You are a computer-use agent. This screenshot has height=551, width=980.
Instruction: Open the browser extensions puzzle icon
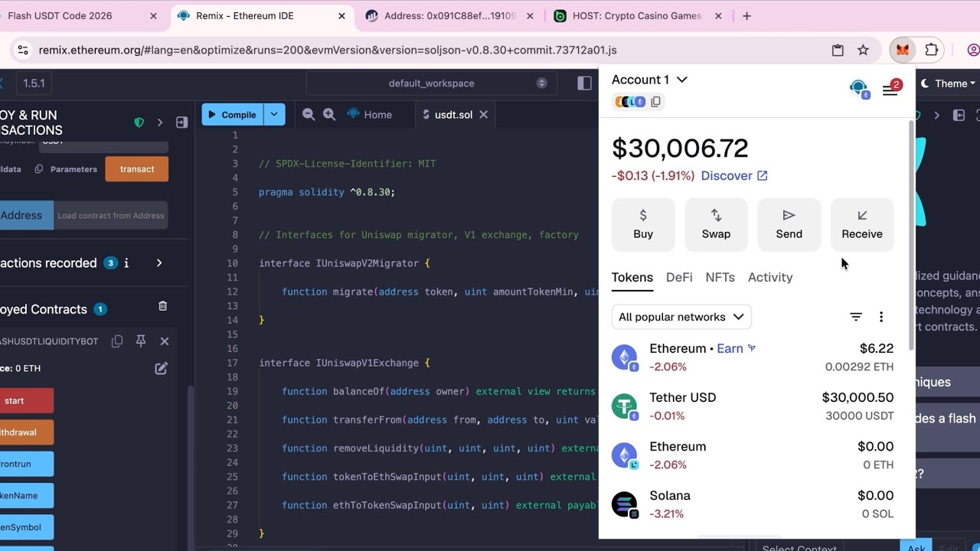click(x=932, y=50)
